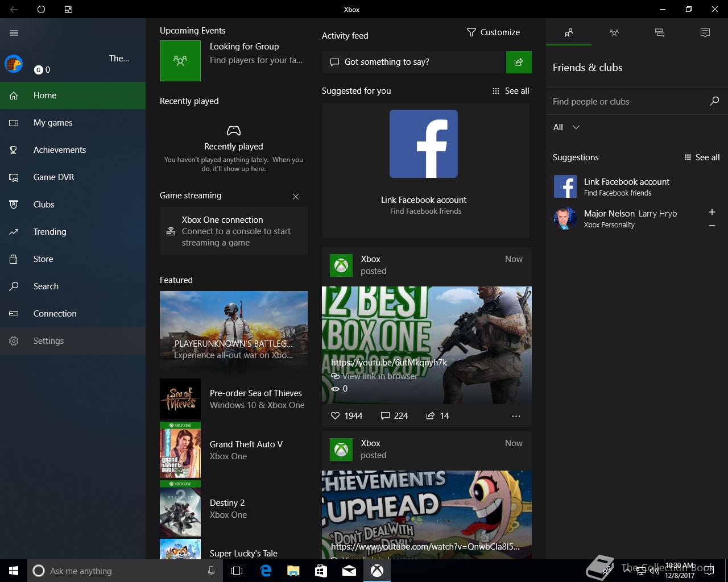
Task: Open Achievements page
Action: [73, 150]
